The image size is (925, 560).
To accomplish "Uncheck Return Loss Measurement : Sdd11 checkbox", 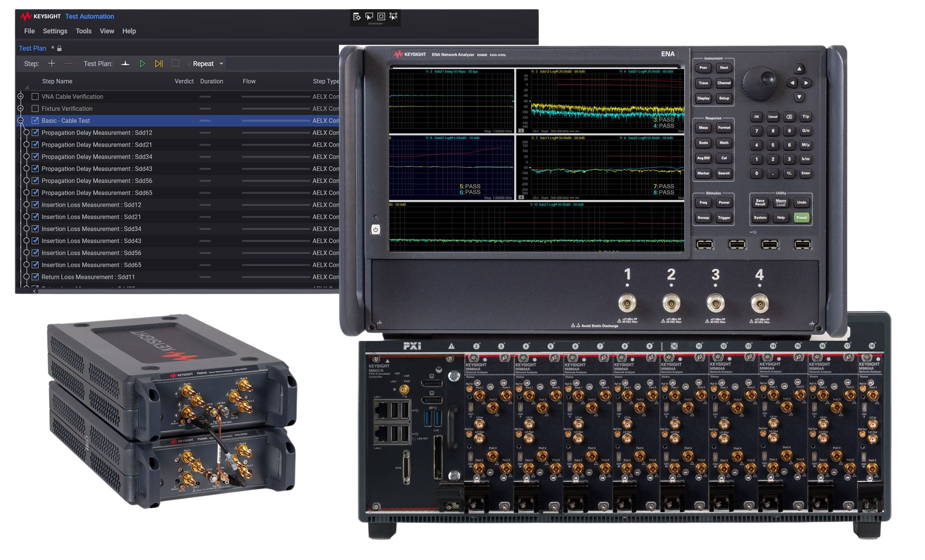I will pyautogui.click(x=35, y=277).
